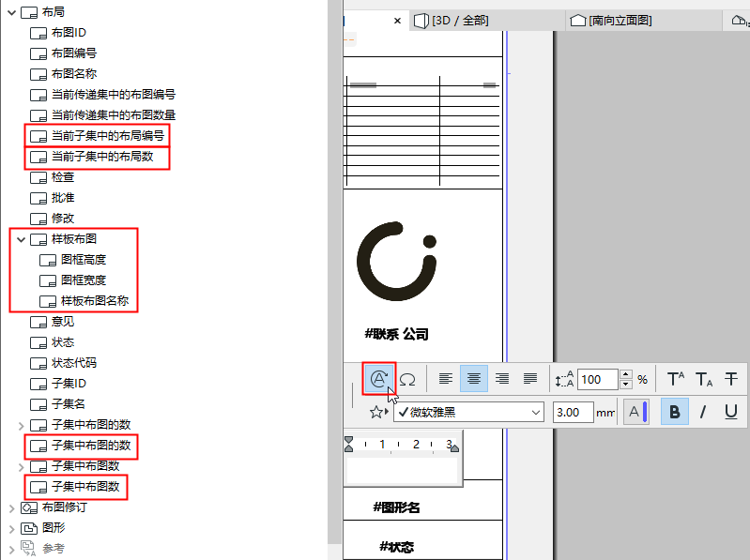Click the font size 3.00 field
This screenshot has width=750, height=560.
coord(574,412)
